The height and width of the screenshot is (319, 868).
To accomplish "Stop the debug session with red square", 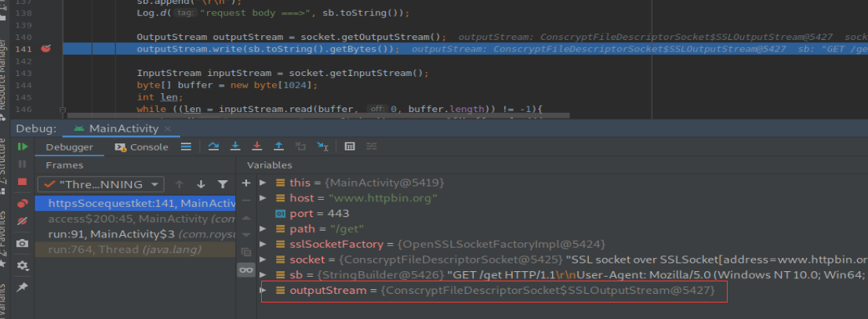I will pyautogui.click(x=23, y=182).
